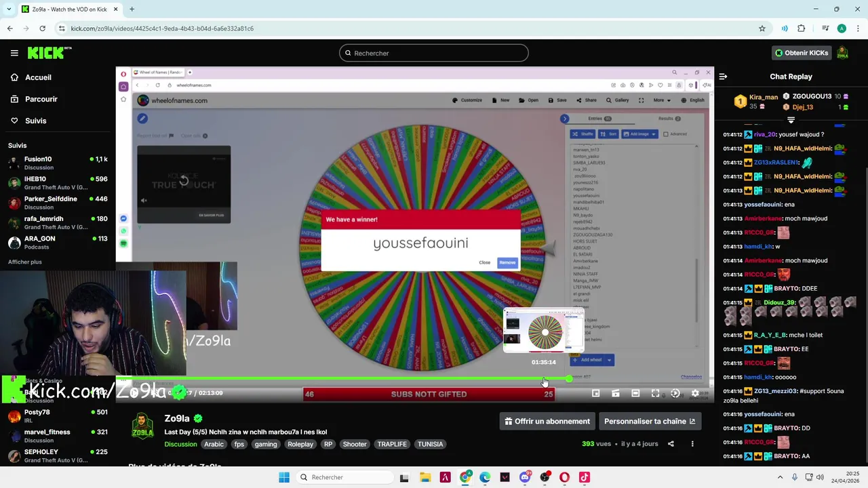The height and width of the screenshot is (488, 868).
Task: Show hidden system tray icons
Action: pos(779,477)
